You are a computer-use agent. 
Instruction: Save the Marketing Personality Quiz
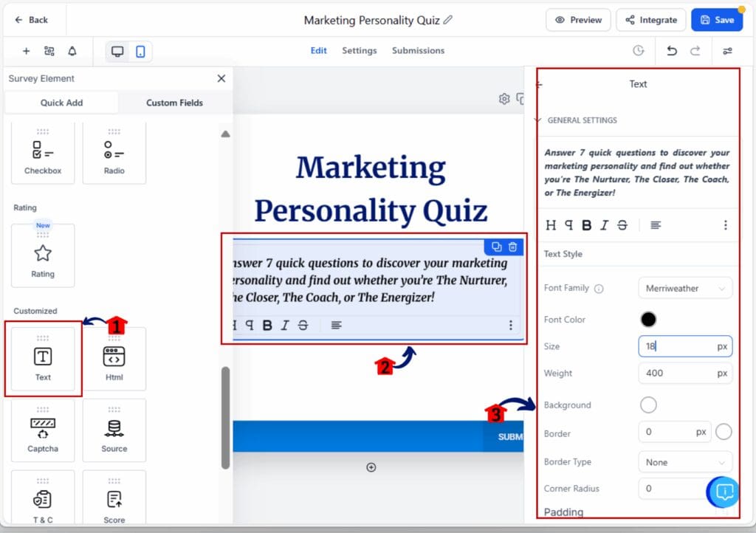point(717,20)
